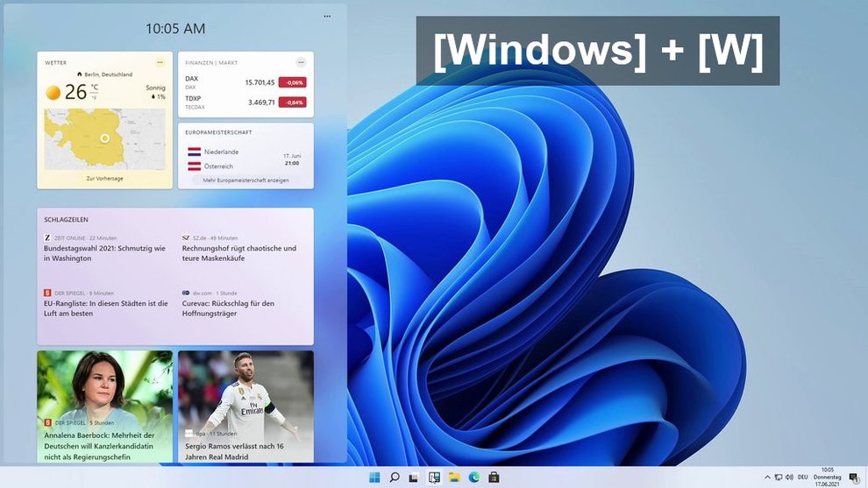Click the DAX stock row
868x488 pixels.
pyautogui.click(x=245, y=82)
